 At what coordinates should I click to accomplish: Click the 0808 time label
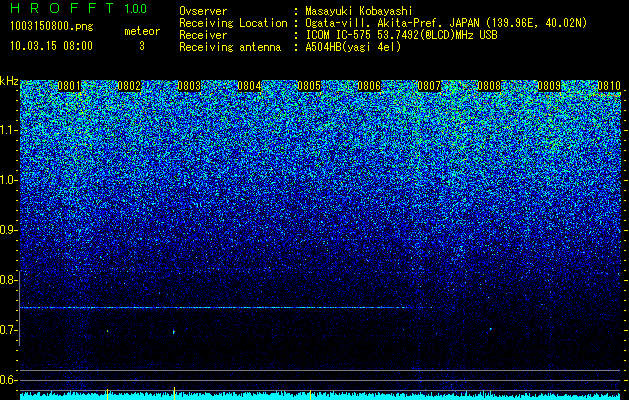point(489,86)
